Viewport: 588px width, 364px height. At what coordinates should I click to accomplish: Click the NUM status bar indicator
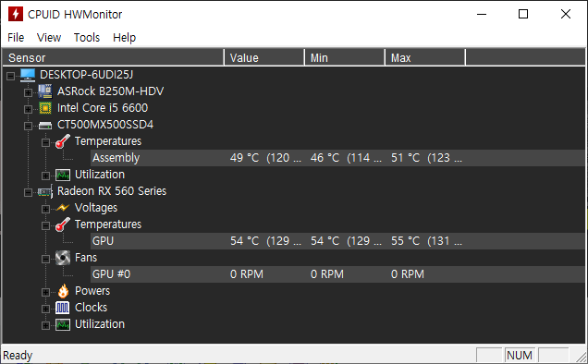coord(520,355)
